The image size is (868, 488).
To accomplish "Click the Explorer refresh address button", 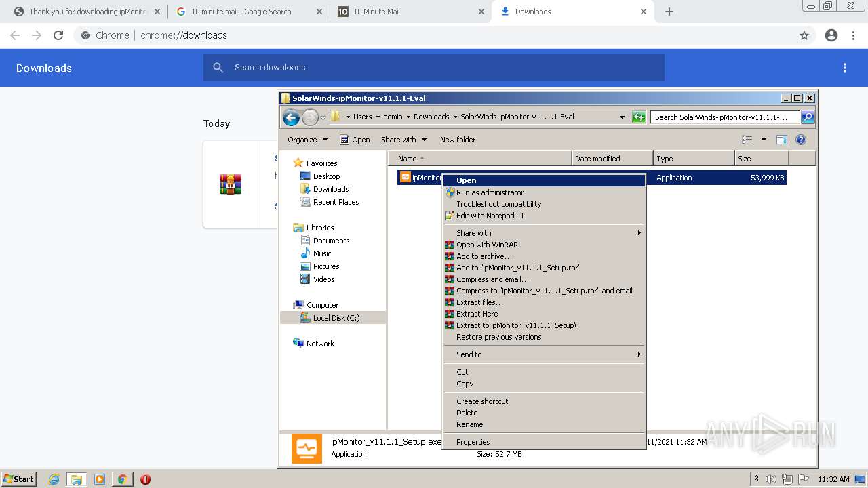I will pyautogui.click(x=639, y=117).
